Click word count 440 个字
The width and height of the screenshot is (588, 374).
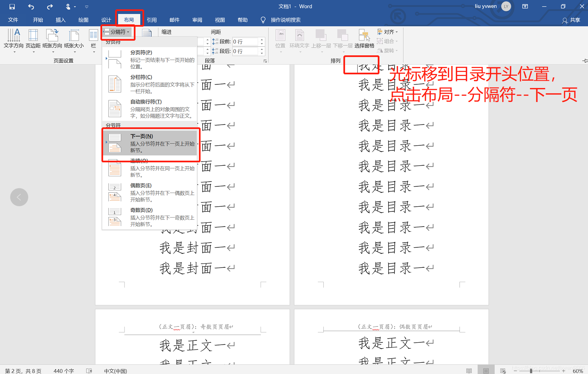tap(64, 371)
